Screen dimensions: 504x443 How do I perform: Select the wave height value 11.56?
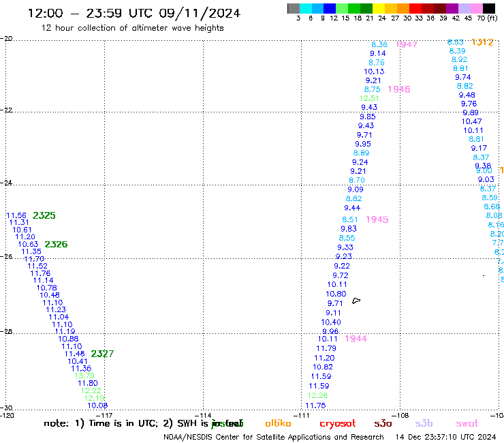(16, 216)
